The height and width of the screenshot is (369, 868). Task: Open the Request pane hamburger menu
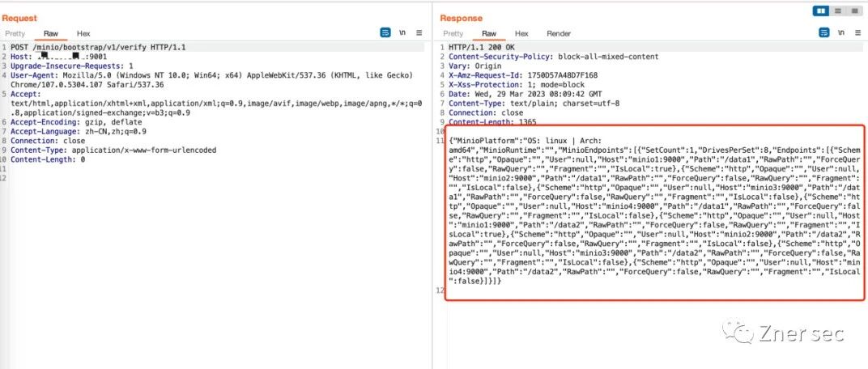(419, 32)
